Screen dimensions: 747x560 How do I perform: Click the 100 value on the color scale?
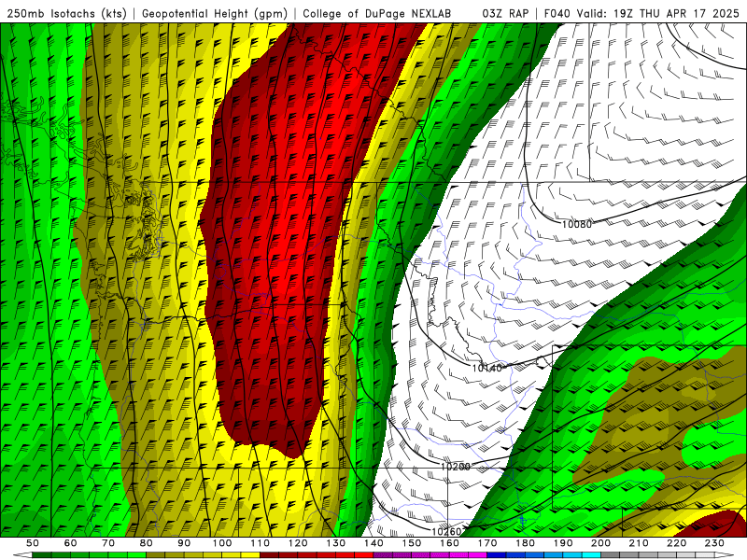point(222,543)
